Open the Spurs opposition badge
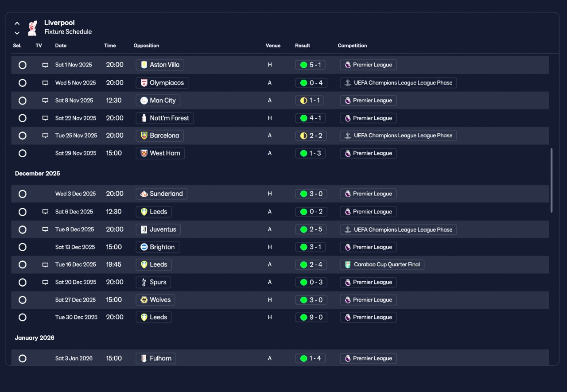Image resolution: width=567 pixels, height=392 pixels. pos(153,282)
